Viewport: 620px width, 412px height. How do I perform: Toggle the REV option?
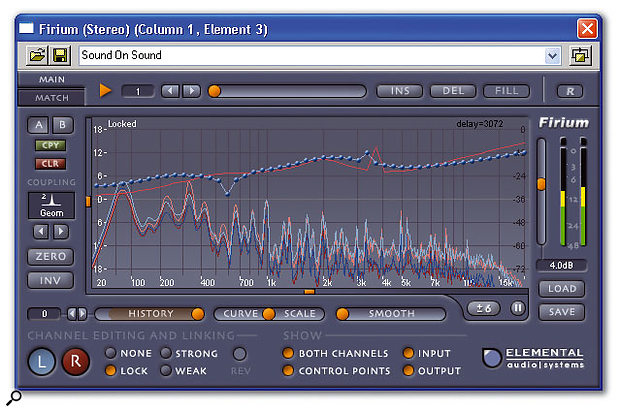click(x=240, y=354)
